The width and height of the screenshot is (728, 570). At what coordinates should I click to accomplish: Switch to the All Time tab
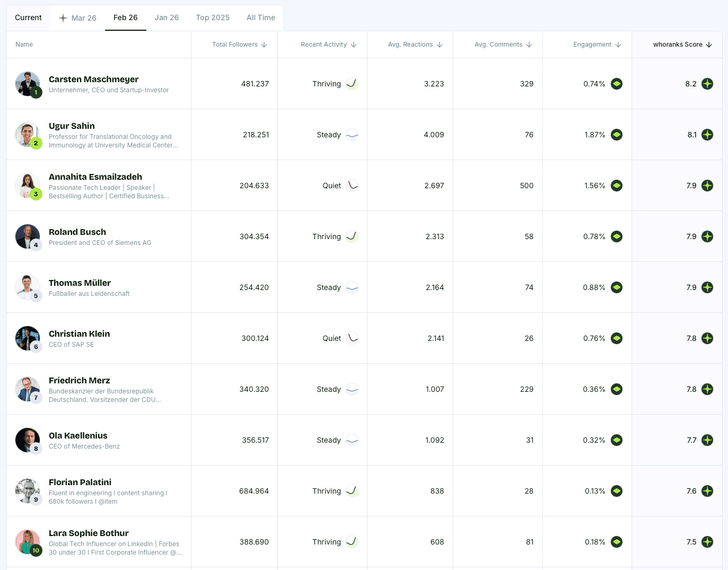click(x=260, y=17)
